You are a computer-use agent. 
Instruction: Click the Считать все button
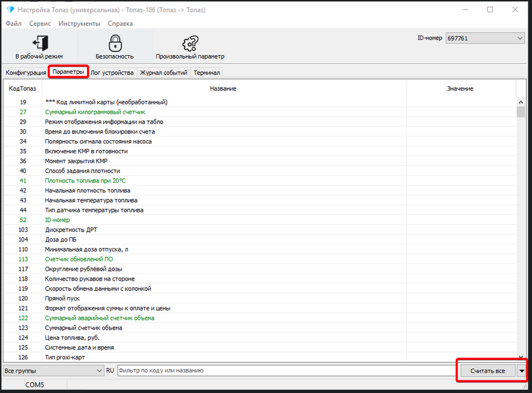point(487,371)
